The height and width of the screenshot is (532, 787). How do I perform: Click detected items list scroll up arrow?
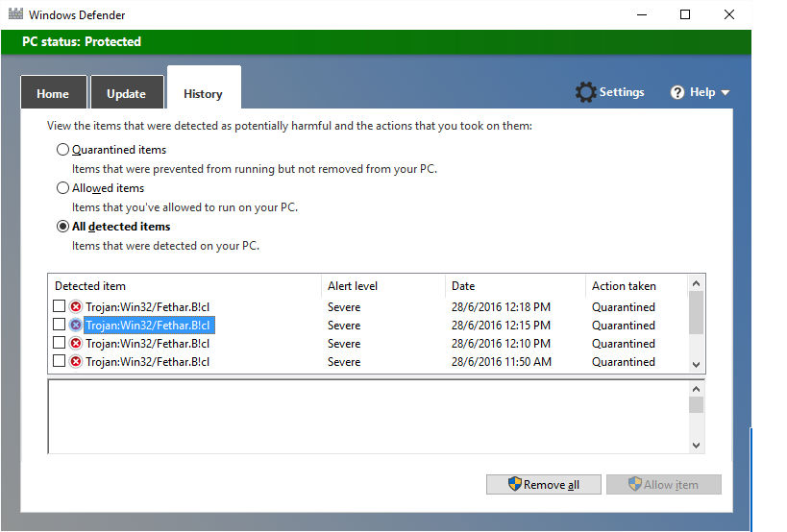click(x=696, y=283)
